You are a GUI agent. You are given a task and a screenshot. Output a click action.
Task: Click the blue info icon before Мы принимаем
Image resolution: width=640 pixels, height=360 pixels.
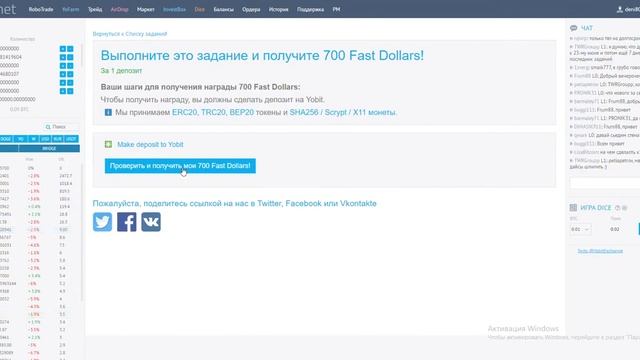point(108,112)
